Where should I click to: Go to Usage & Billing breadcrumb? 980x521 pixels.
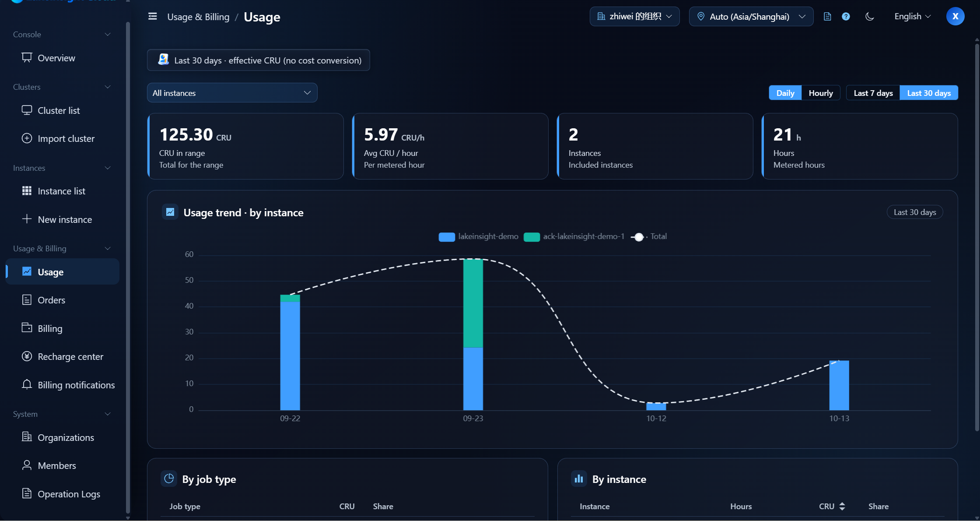(198, 17)
